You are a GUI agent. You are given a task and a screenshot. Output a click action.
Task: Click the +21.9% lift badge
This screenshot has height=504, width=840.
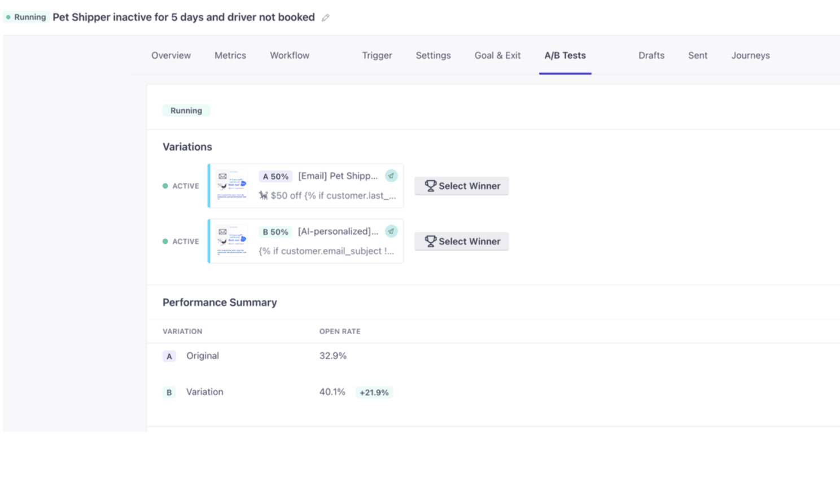[374, 392]
